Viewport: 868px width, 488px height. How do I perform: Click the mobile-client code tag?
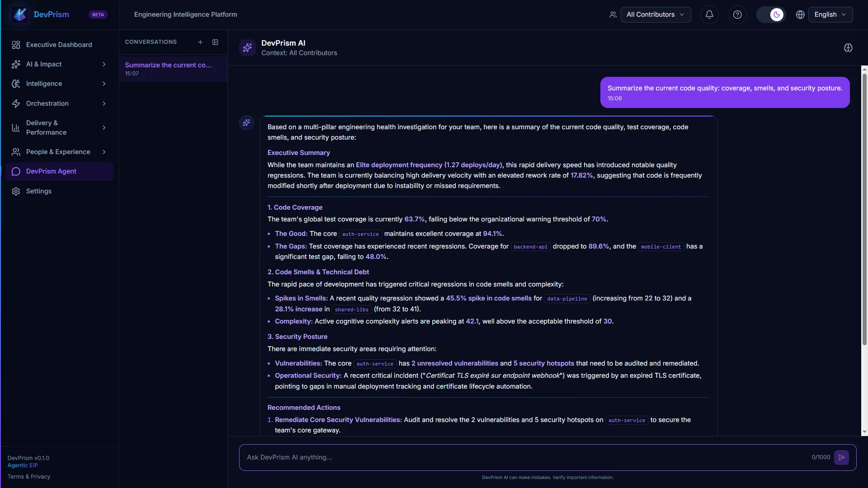point(661,247)
